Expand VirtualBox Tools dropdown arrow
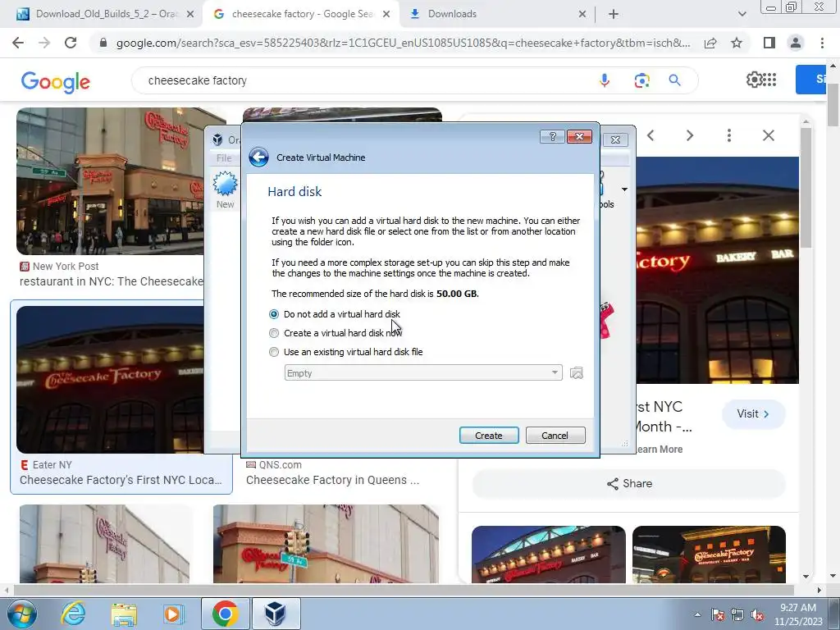840x630 pixels. [624, 189]
